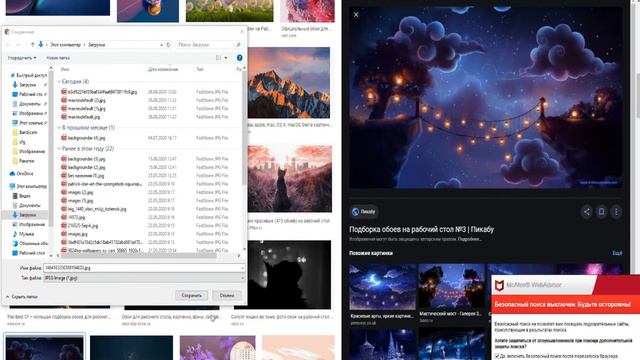This screenshot has height=360, width=640.
Task: Collapse the Сегодня (4) group
Action: pos(59,82)
